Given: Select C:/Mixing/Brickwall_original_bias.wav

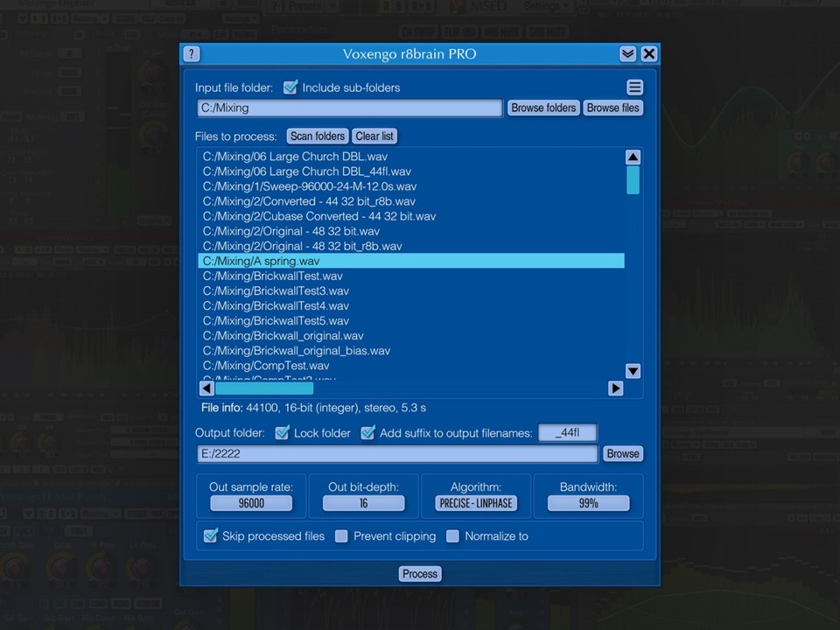Looking at the screenshot, I should (x=411, y=351).
